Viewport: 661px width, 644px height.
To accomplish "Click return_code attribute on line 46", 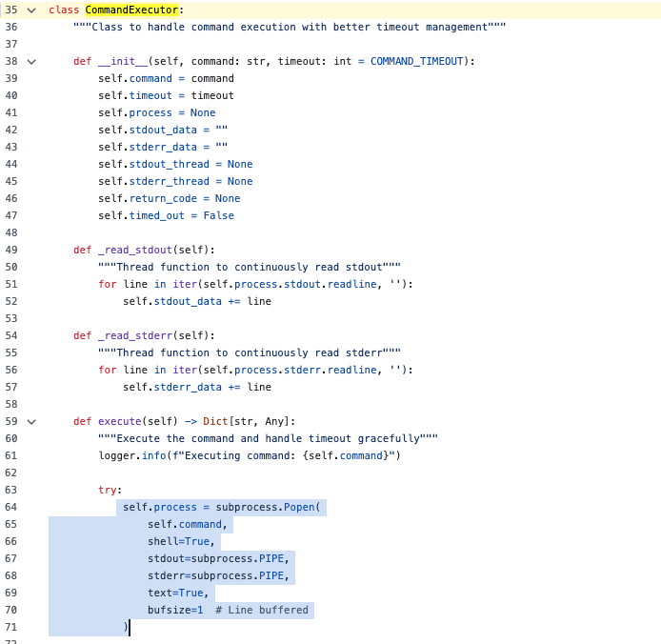I will [x=163, y=199].
